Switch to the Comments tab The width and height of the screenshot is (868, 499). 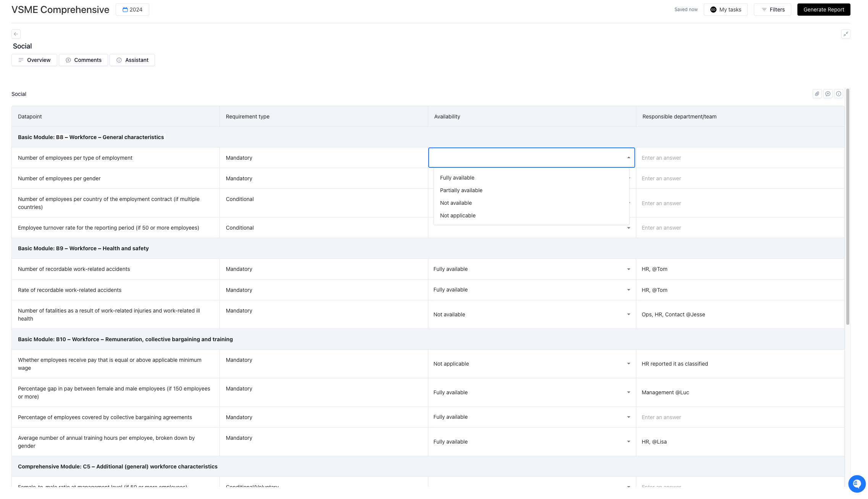[x=83, y=60]
